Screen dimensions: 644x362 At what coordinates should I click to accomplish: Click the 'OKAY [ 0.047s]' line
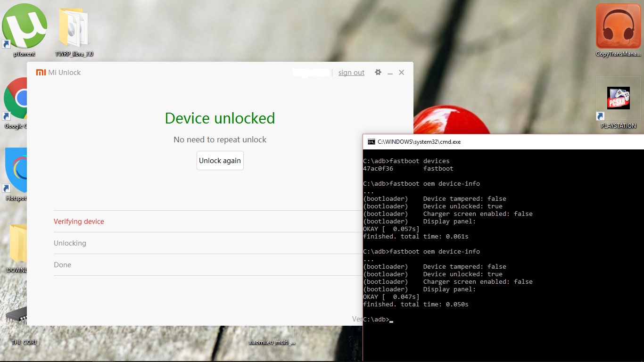coord(391,296)
